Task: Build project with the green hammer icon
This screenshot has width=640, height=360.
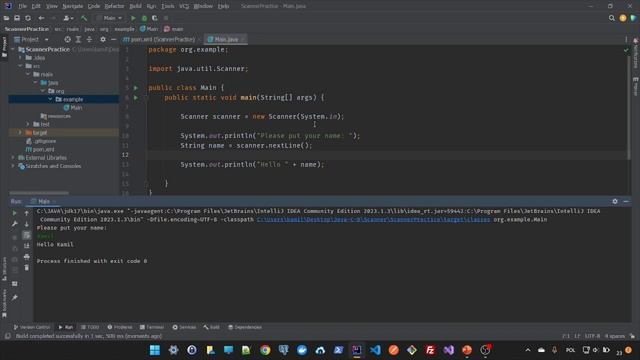Action: 84,18
